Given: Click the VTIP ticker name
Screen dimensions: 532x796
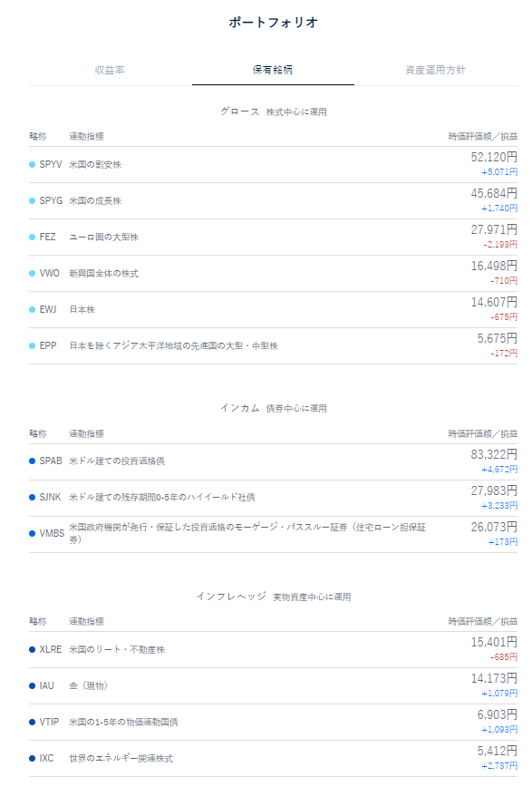Looking at the screenshot, I should [49, 722].
